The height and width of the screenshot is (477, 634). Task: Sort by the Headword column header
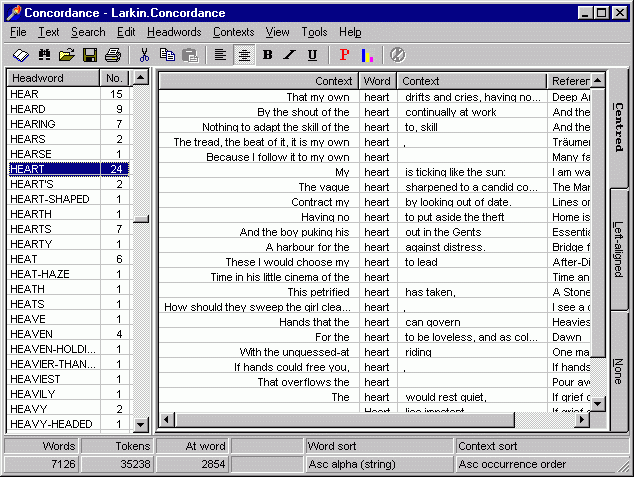pos(53,78)
